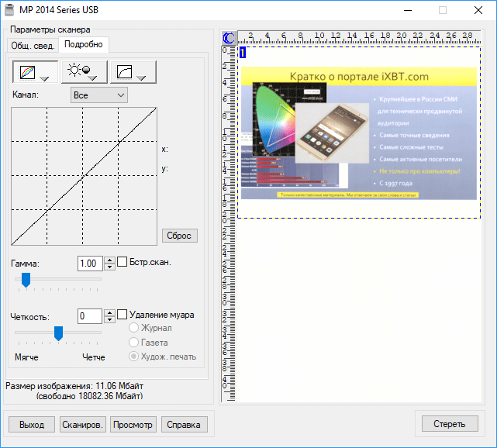Start scanning with Сканиров. button
The width and height of the screenshot is (497, 448).
[x=83, y=425]
